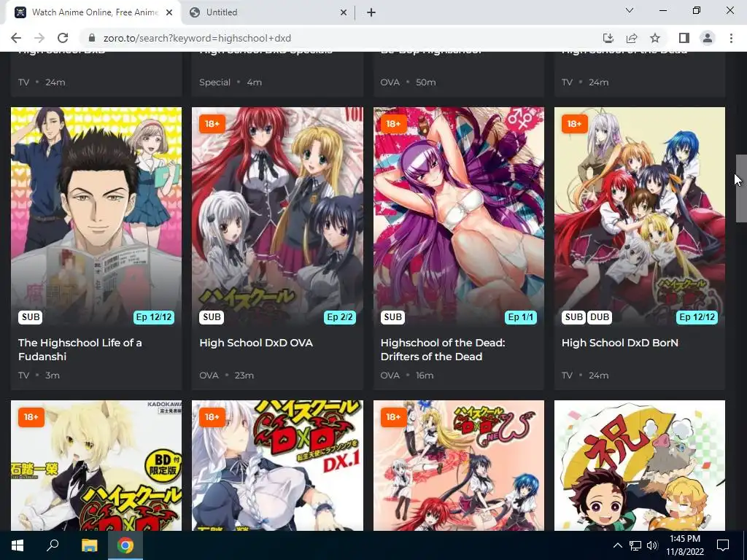The image size is (747, 560).
Task: Go back to the previous page
Action: tap(16, 38)
